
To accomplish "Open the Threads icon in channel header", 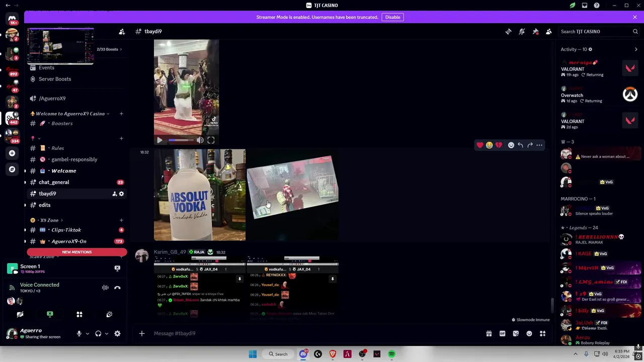I will click(508, 31).
